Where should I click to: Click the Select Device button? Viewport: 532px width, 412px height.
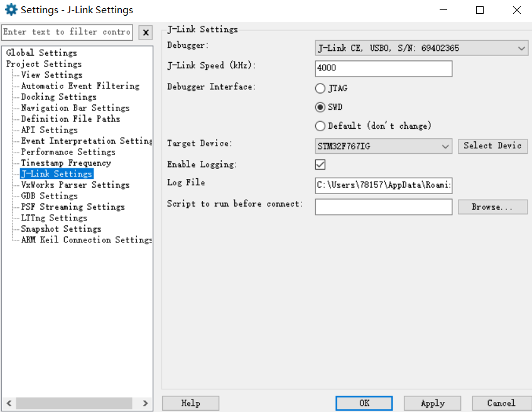pyautogui.click(x=492, y=146)
